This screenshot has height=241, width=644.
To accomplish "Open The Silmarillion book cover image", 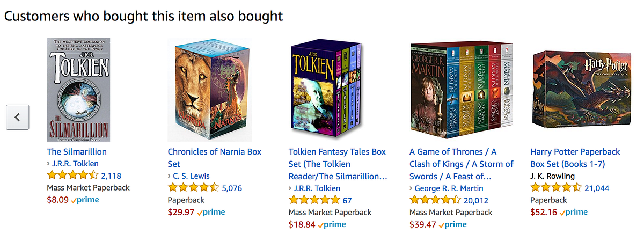I will [x=78, y=90].
